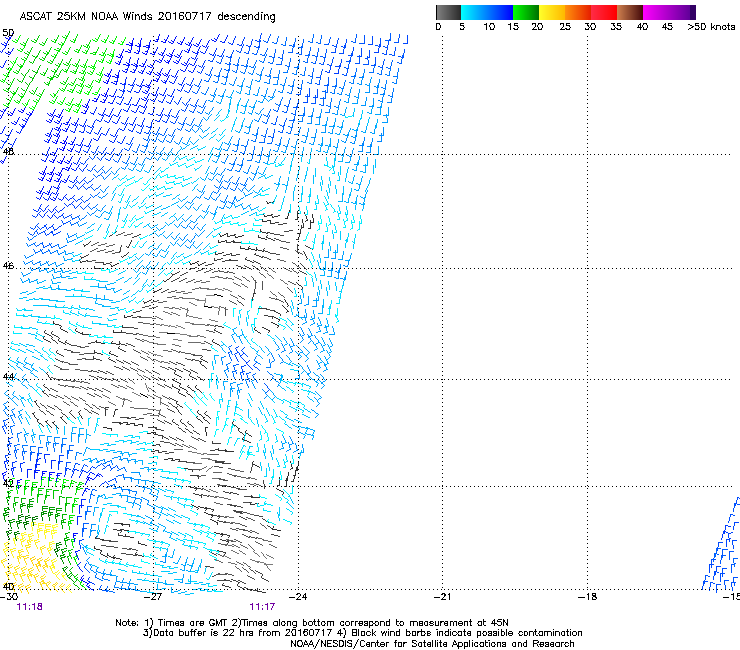Click the -24 longitude axis label
Viewport: 740px width, 650px height.
point(297,597)
